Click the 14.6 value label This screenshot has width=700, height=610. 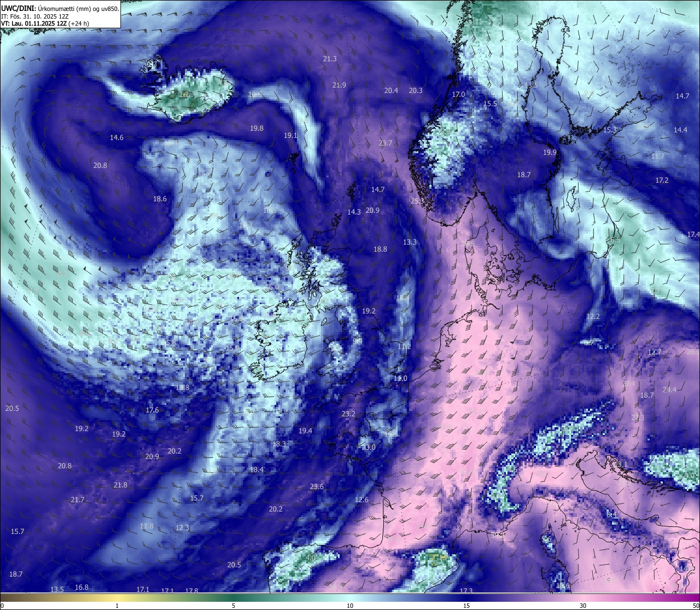(x=116, y=137)
